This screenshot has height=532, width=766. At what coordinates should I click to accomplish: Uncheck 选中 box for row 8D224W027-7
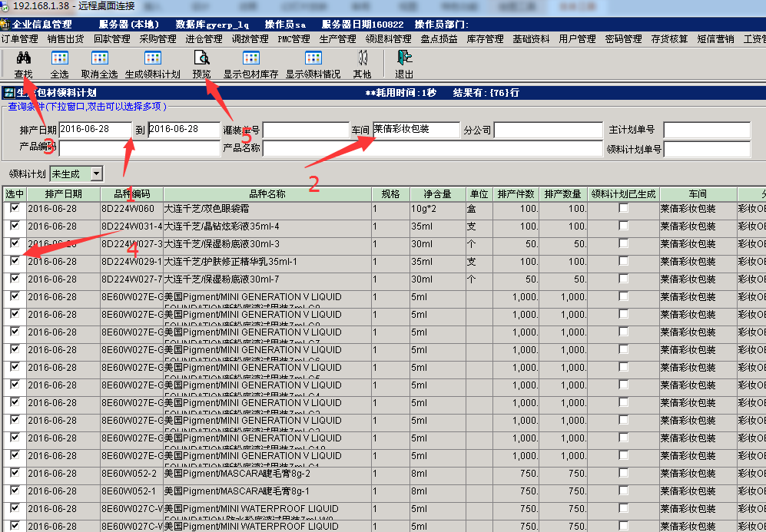(15, 279)
